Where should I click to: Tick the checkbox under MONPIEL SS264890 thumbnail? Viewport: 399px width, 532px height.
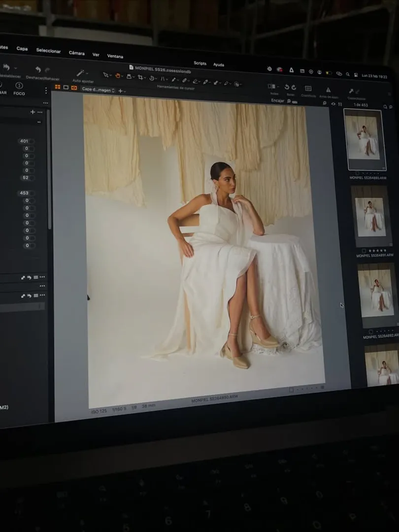357,173
